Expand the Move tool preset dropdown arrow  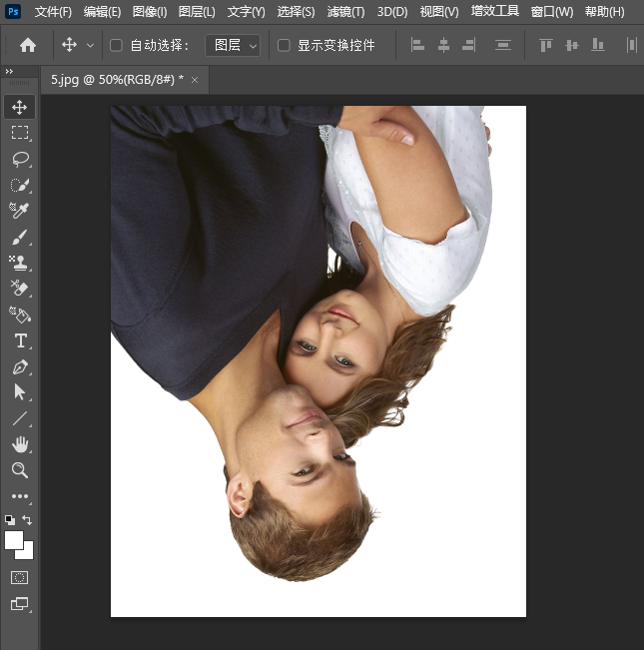click(x=91, y=46)
